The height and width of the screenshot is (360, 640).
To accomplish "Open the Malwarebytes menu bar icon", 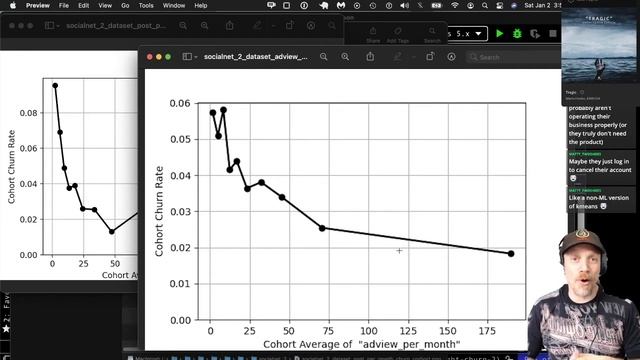I will [341, 6].
